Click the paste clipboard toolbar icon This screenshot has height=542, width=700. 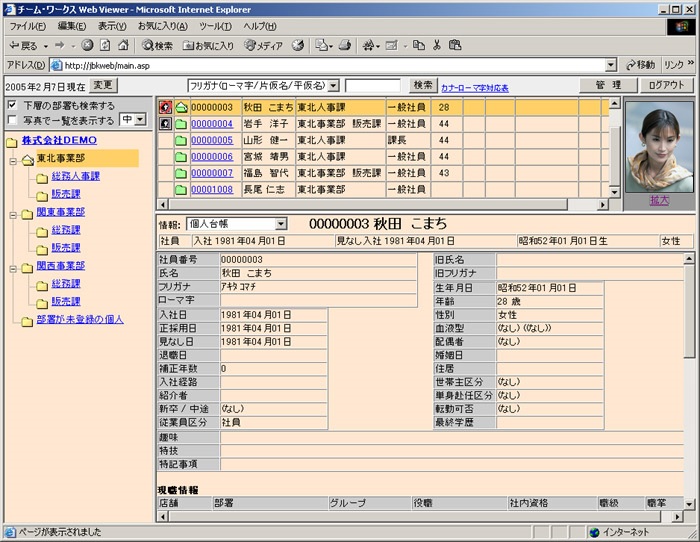(455, 45)
